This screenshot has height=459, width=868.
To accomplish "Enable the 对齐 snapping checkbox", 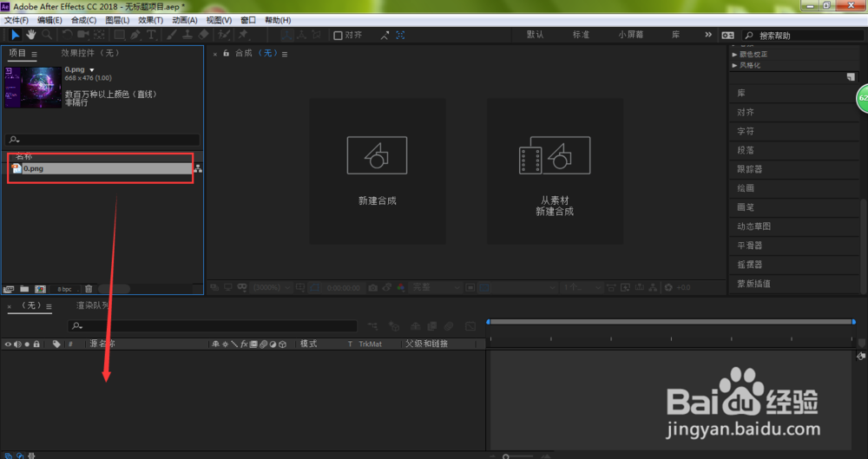I will click(x=338, y=36).
